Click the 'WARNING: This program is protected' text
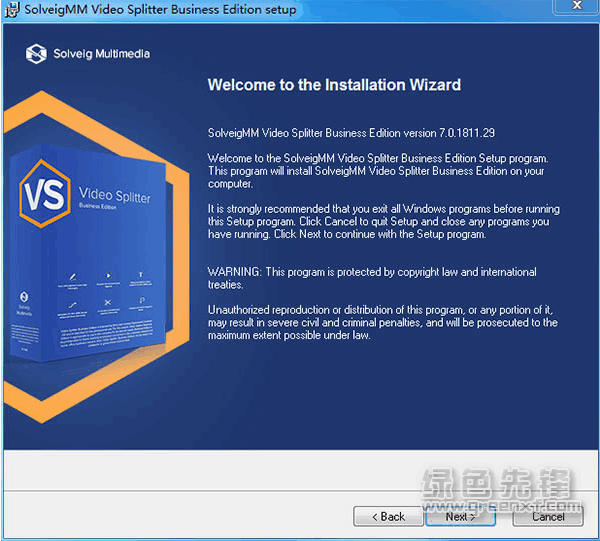This screenshot has width=600, height=541. coord(372,278)
